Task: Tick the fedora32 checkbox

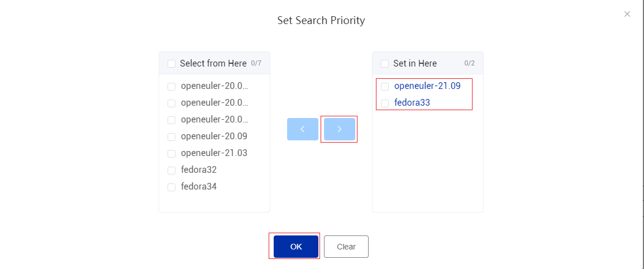Action: coord(171,170)
